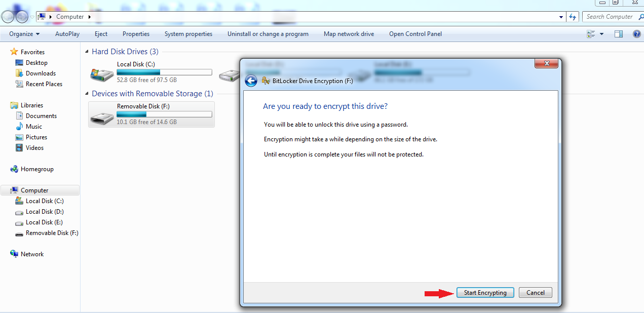
Task: Open Desktop under Favorites
Action: 36,63
